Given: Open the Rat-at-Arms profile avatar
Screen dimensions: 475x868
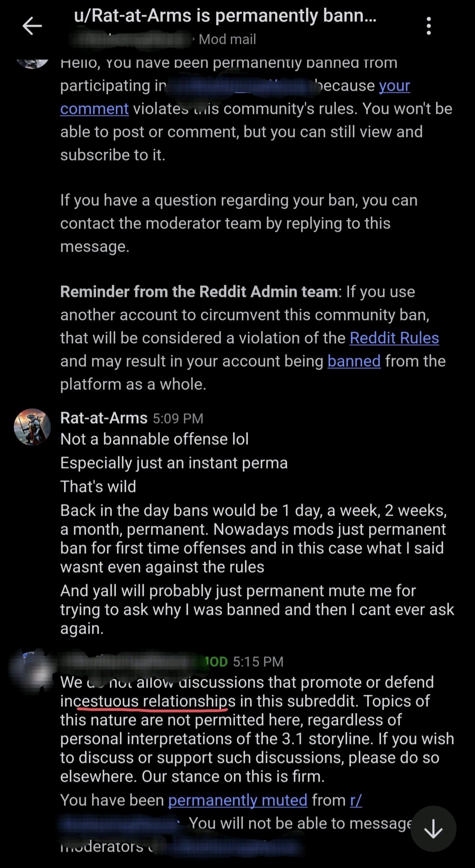Looking at the screenshot, I should point(32,427).
